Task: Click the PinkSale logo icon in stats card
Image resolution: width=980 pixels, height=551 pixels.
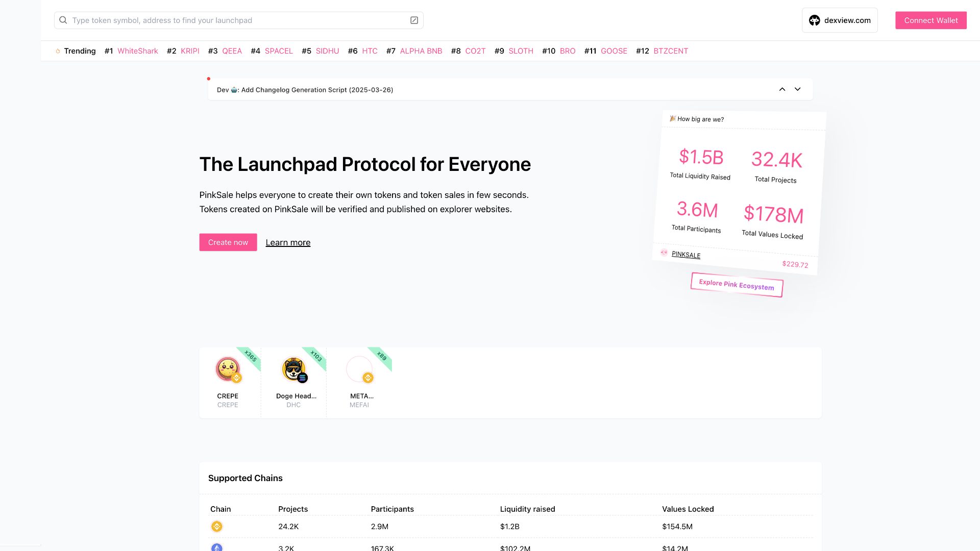Action: click(664, 253)
